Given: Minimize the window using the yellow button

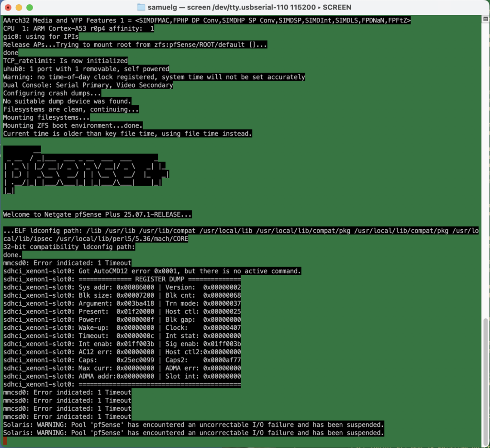Looking at the screenshot, I should click(19, 8).
